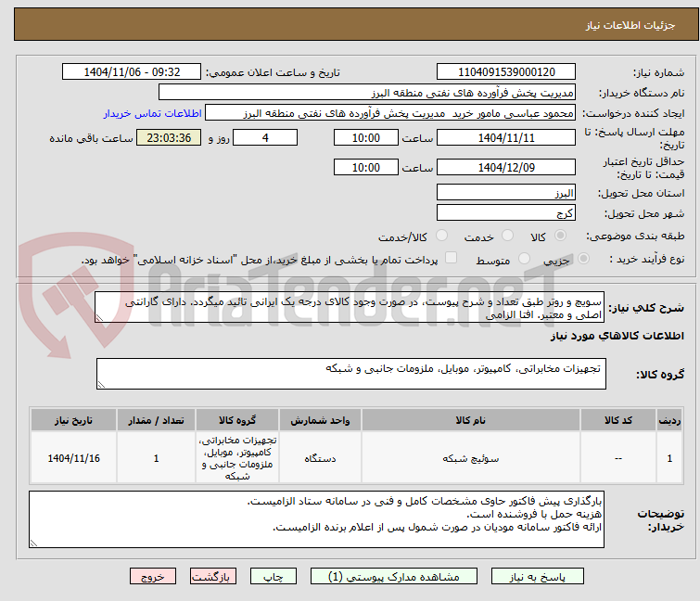700x601 pixels.
Task: Click the گروه کالا table column header
Action: [237, 420]
